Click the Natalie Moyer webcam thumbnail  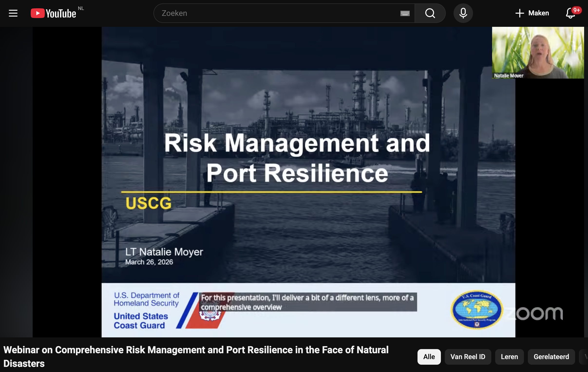click(538, 53)
